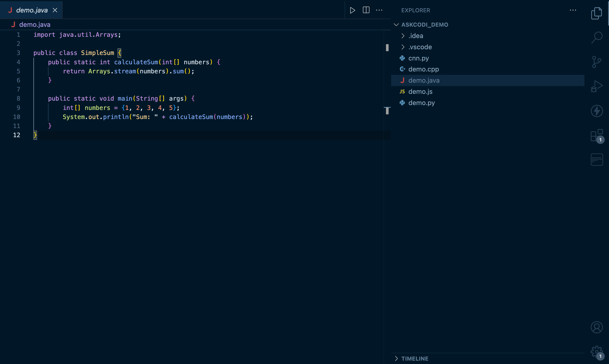Click the "Sum: " string literal
This screenshot has height=364, width=609.
click(145, 117)
